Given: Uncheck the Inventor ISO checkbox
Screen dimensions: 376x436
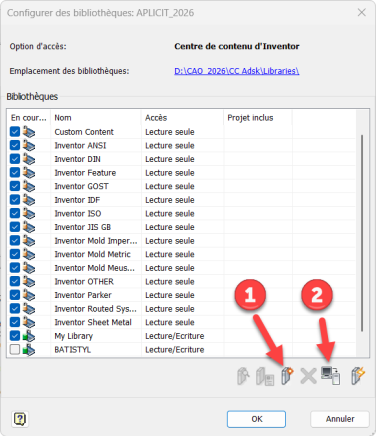Looking at the screenshot, I should click(x=15, y=213).
